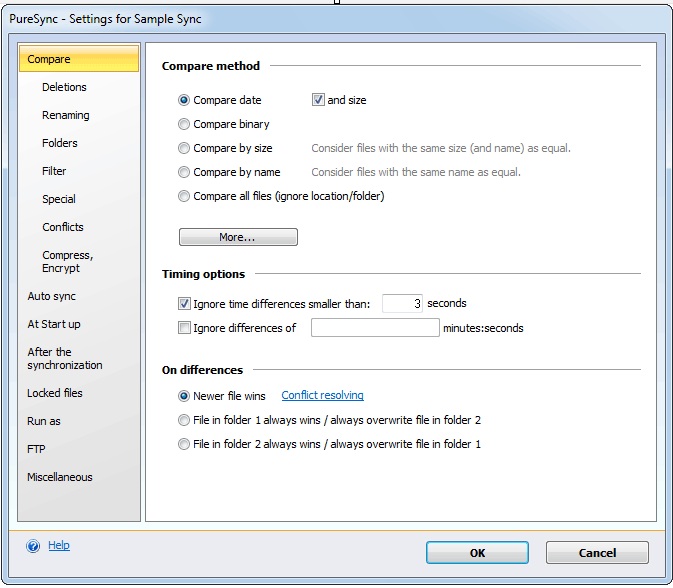Select 'Compare all files' radio option
This screenshot has width=673, height=588.
pos(184,196)
